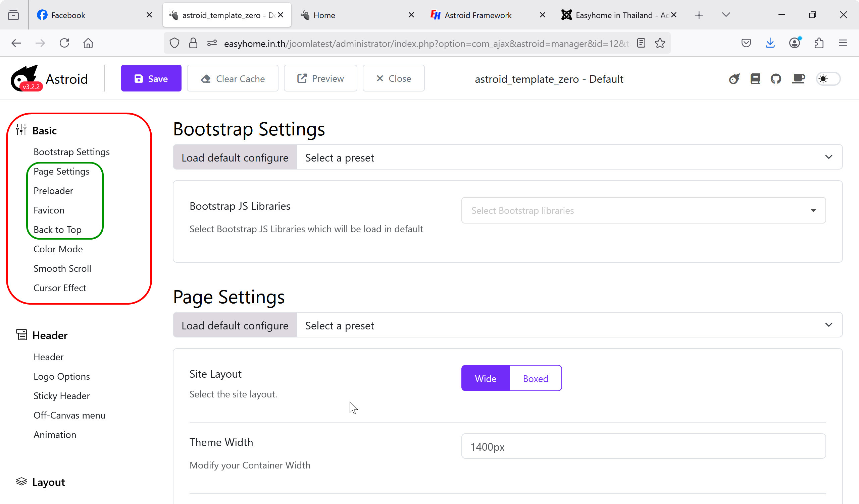Select the Basic settings sliders icon
859x504 pixels.
point(21,130)
